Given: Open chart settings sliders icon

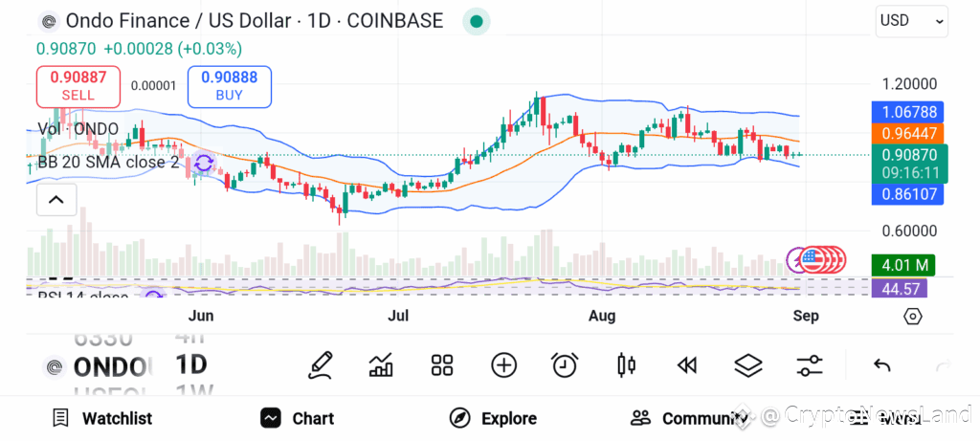Looking at the screenshot, I should pos(810,365).
